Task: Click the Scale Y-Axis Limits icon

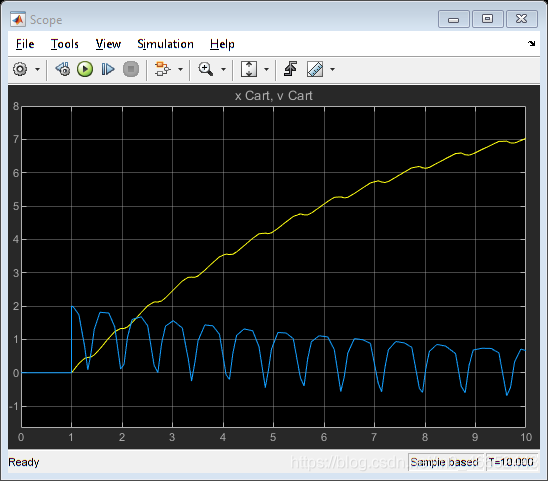Action: pyautogui.click(x=249, y=69)
